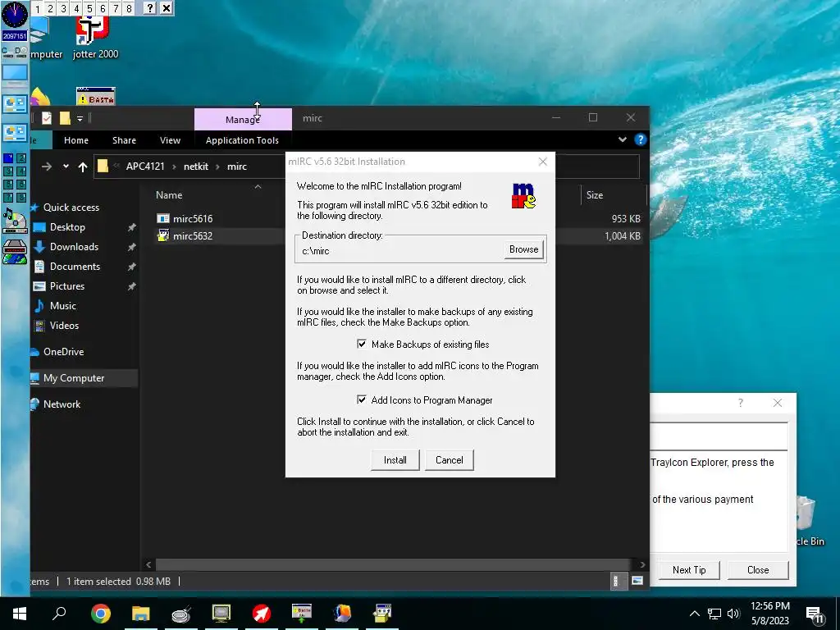Image resolution: width=840 pixels, height=630 pixels.
Task: Click the new folder quick toolbar icon
Action: pos(65,118)
